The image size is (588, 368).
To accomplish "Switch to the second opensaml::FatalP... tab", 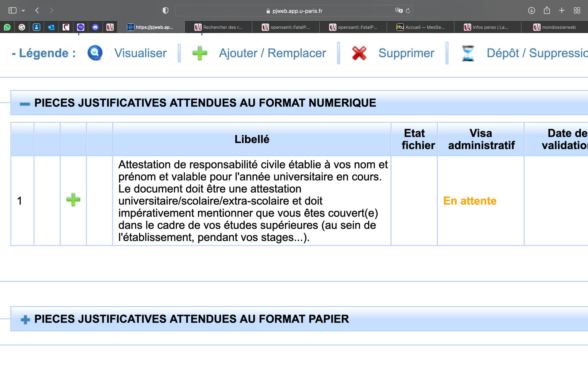I will 353,27.
